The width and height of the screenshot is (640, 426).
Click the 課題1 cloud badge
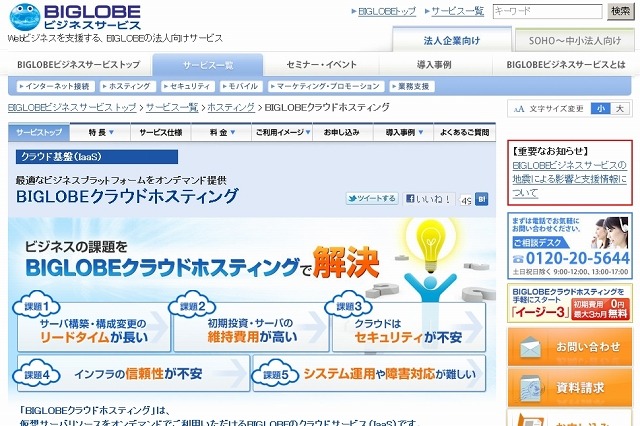[37, 306]
